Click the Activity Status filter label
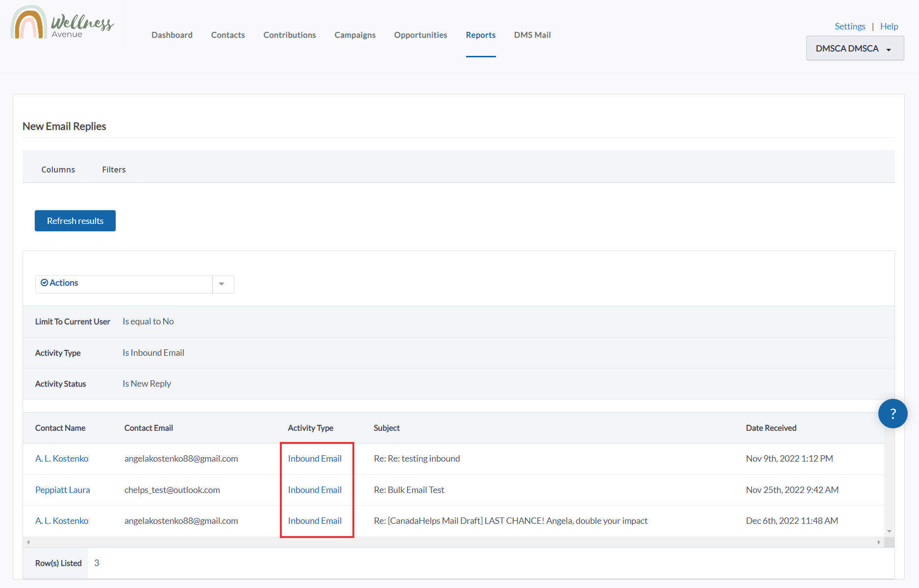 tap(60, 384)
